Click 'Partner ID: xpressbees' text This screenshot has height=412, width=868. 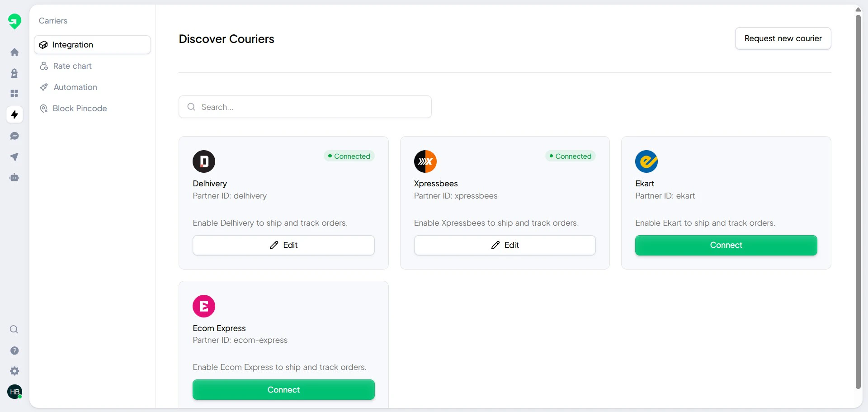tap(456, 196)
